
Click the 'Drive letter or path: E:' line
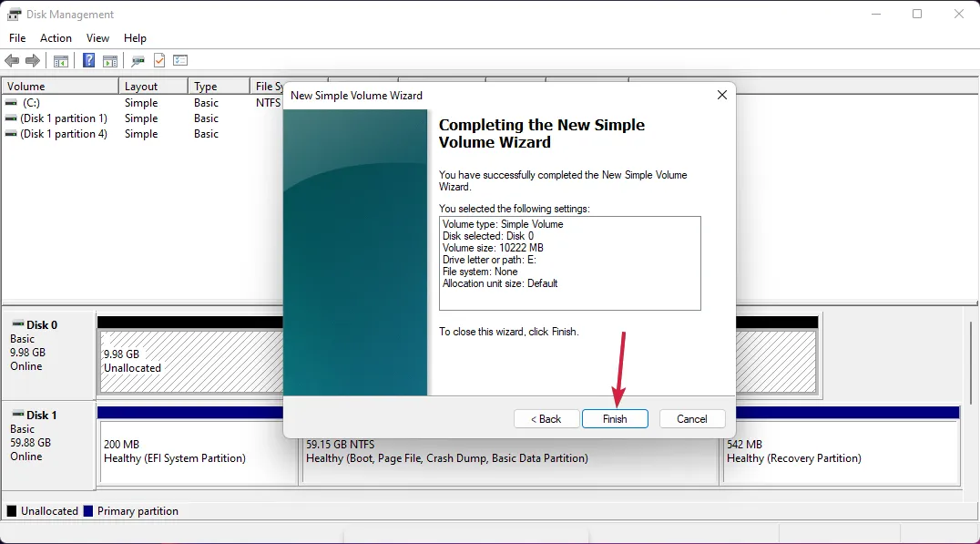point(489,260)
